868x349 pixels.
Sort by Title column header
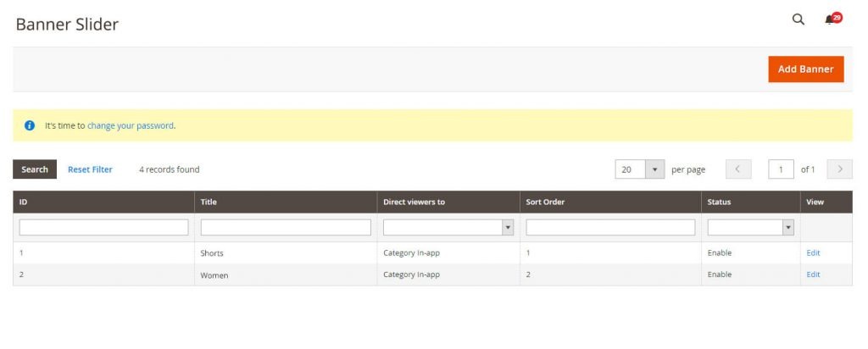tap(286, 202)
